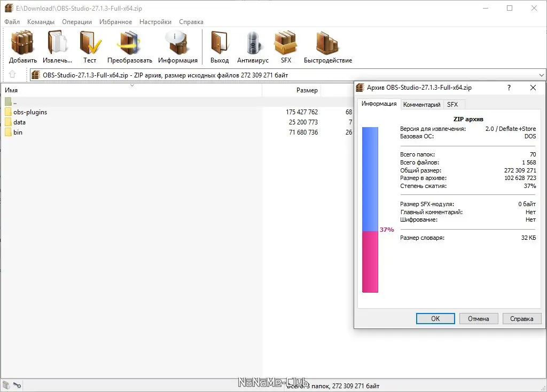Screen dimensions: 547x392
Task: Click the Отмена button
Action: pos(478,318)
